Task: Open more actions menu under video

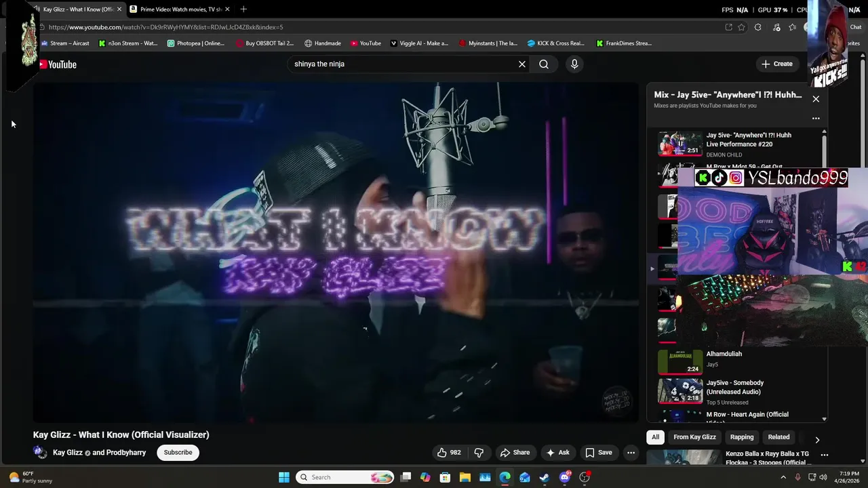Action: (631, 453)
